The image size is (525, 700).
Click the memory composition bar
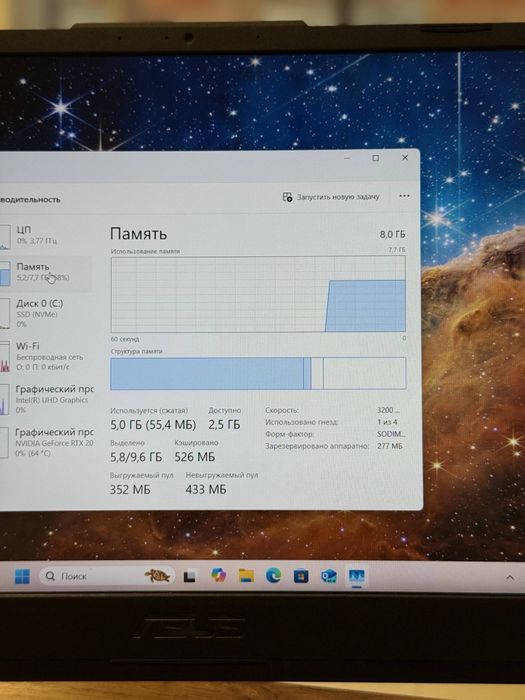258,373
